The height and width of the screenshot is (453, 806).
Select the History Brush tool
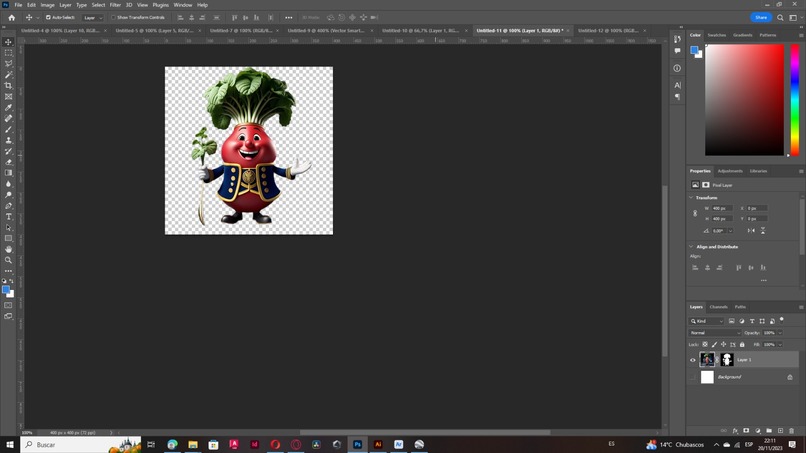click(8, 151)
